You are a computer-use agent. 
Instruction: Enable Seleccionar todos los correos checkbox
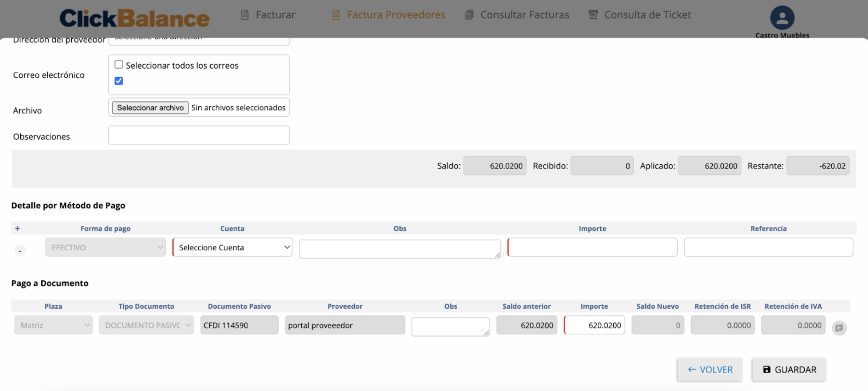pyautogui.click(x=119, y=65)
